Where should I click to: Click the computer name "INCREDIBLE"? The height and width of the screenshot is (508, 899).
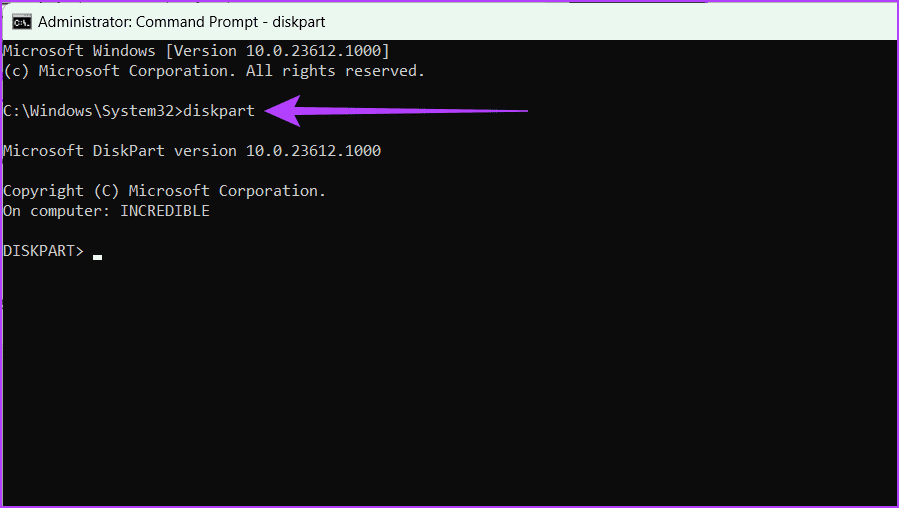point(165,211)
